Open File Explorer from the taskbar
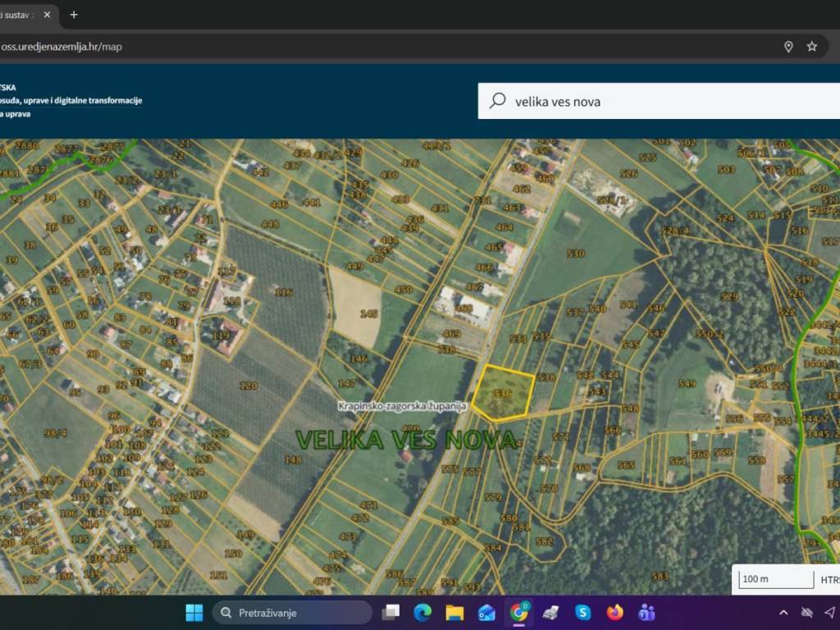The width and height of the screenshot is (840, 630). coord(454,613)
